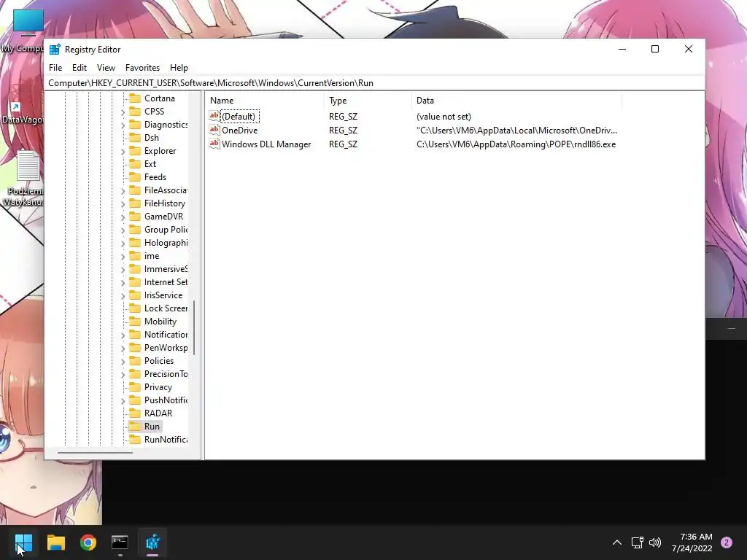The width and height of the screenshot is (747, 560).
Task: Open the Windows Start menu
Action: point(23,542)
